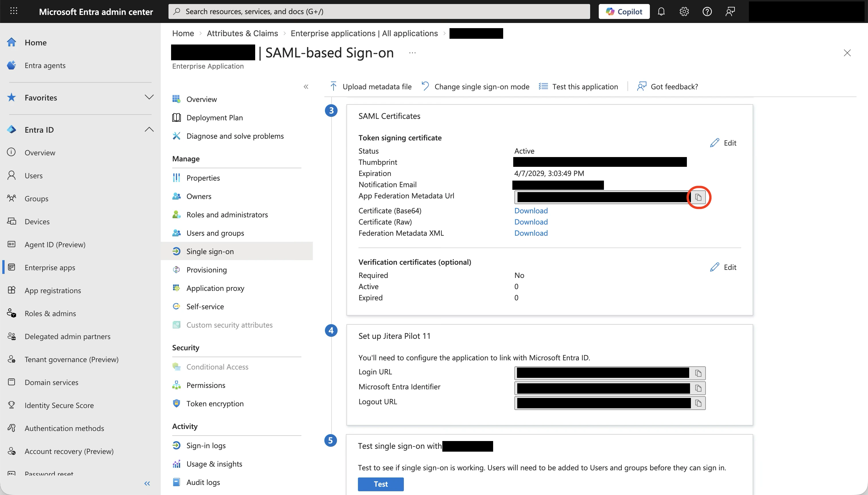Close the SAML-based Sign-on blade
868x495 pixels.
pyautogui.click(x=847, y=53)
